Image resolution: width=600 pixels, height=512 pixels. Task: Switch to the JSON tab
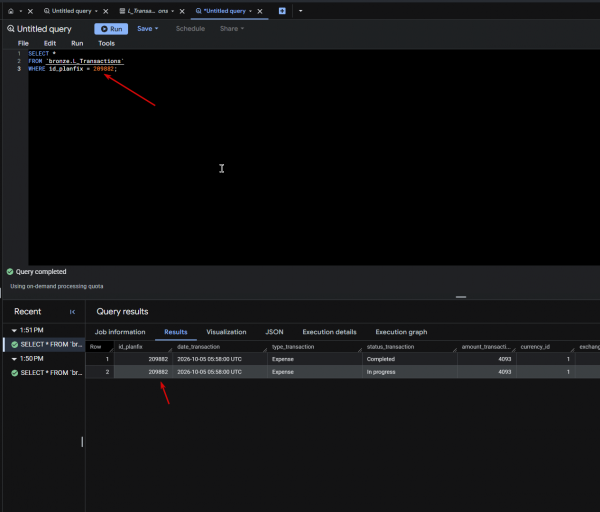coord(274,332)
